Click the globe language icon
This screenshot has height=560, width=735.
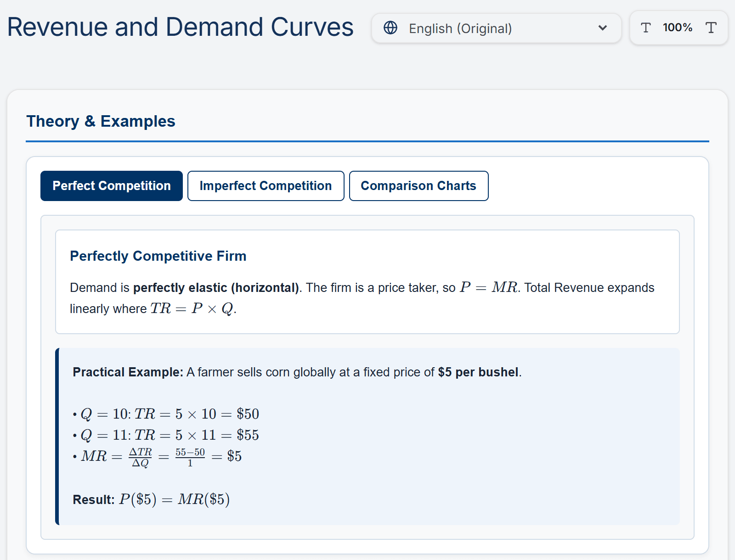tap(390, 28)
